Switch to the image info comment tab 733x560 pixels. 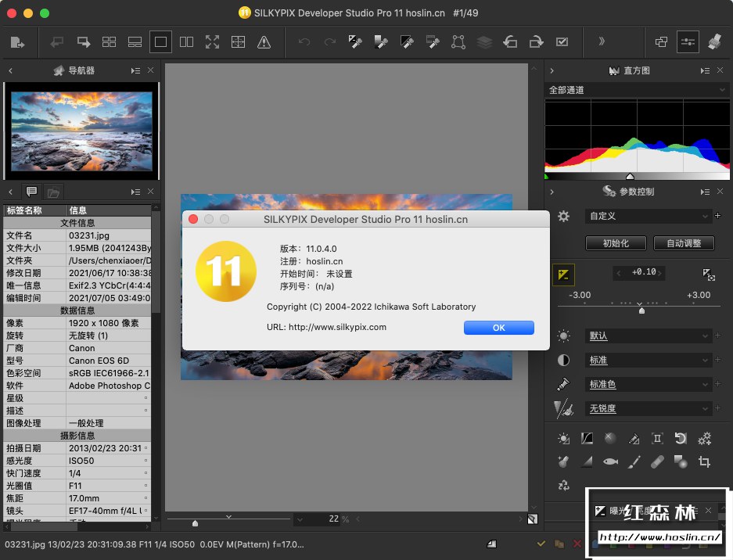point(32,192)
